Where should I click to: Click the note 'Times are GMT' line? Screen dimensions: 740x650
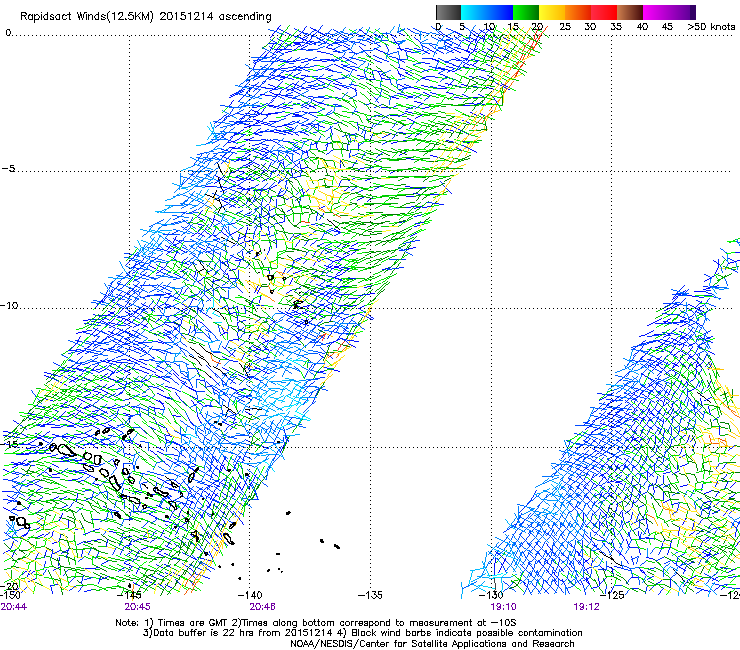[x=316, y=623]
